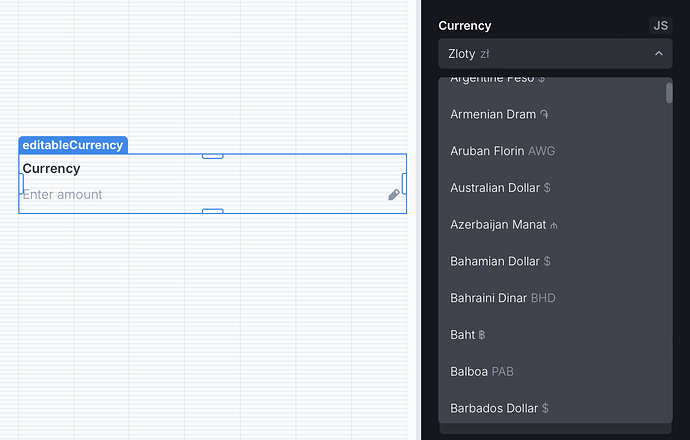This screenshot has height=440, width=690.
Task: Choose Australian Dollar option
Action: tap(555, 188)
